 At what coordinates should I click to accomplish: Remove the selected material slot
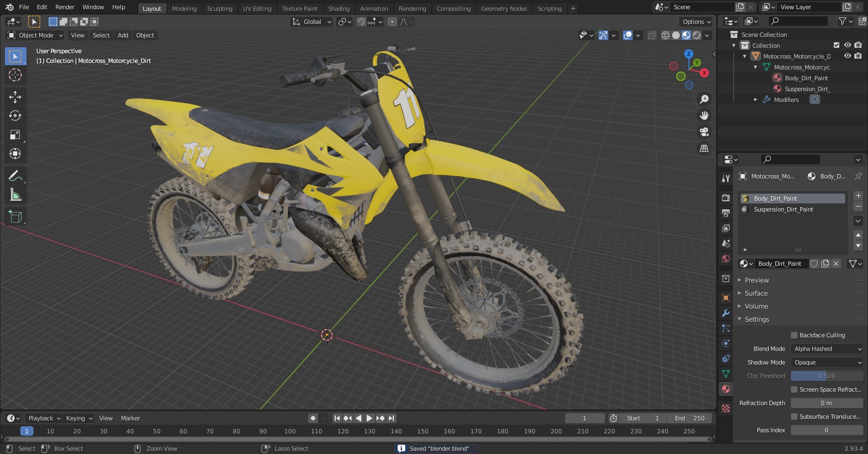pos(858,207)
